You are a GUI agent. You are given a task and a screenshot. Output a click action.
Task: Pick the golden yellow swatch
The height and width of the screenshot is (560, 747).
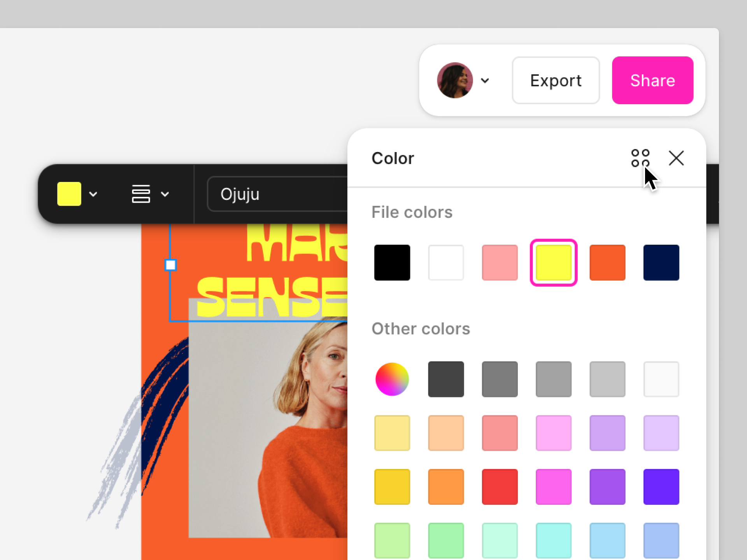[x=392, y=487]
